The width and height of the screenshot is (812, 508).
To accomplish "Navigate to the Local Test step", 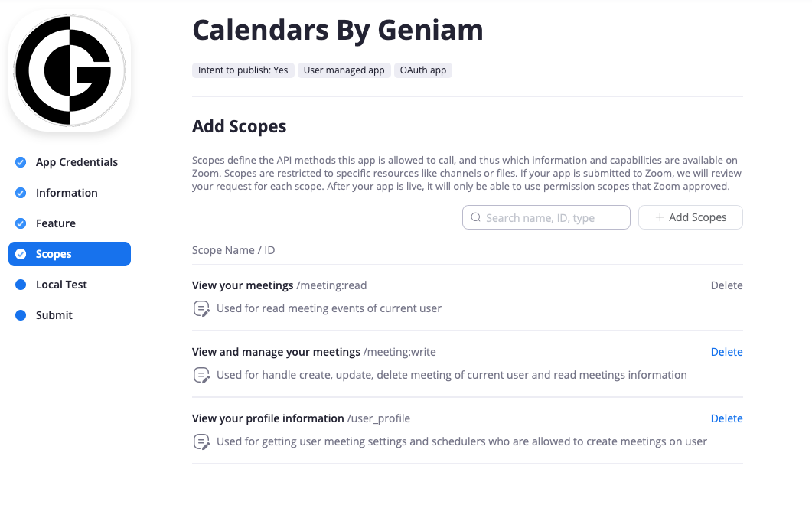I will (61, 285).
